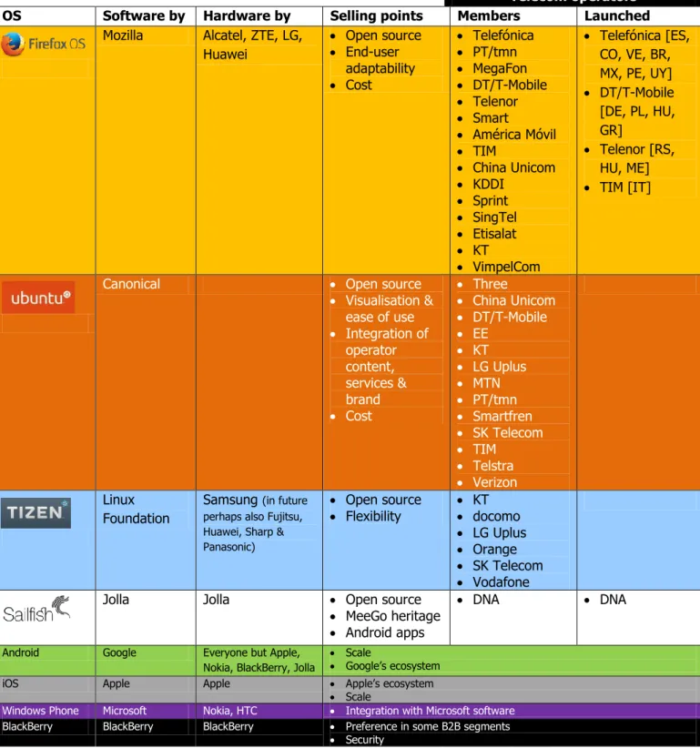The height and width of the screenshot is (748, 700).
Task: Click 'Telenor [RS, HU, ME]' launched entry
Action: coord(637,159)
